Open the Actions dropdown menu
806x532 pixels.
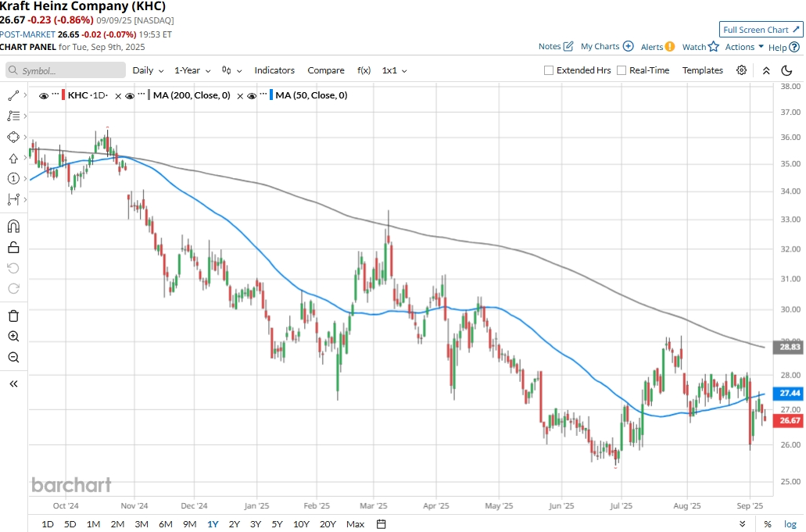pos(744,47)
